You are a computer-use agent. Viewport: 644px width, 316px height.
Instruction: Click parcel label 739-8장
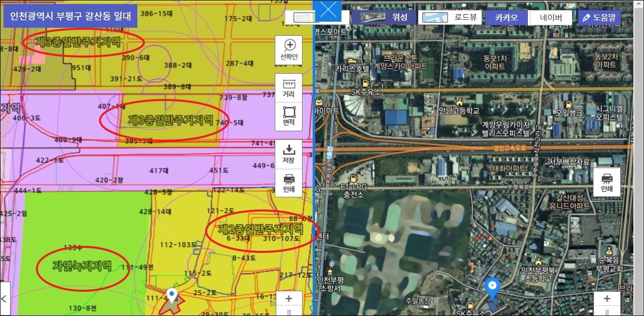233,97
